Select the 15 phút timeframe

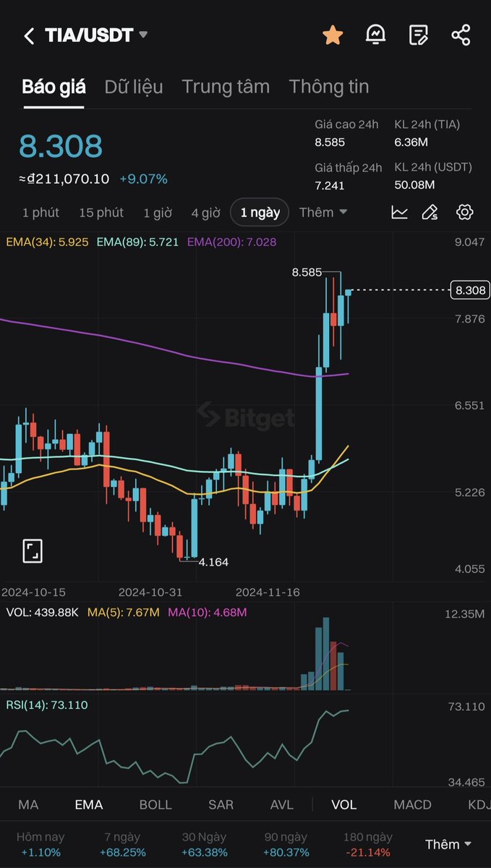coord(101,213)
